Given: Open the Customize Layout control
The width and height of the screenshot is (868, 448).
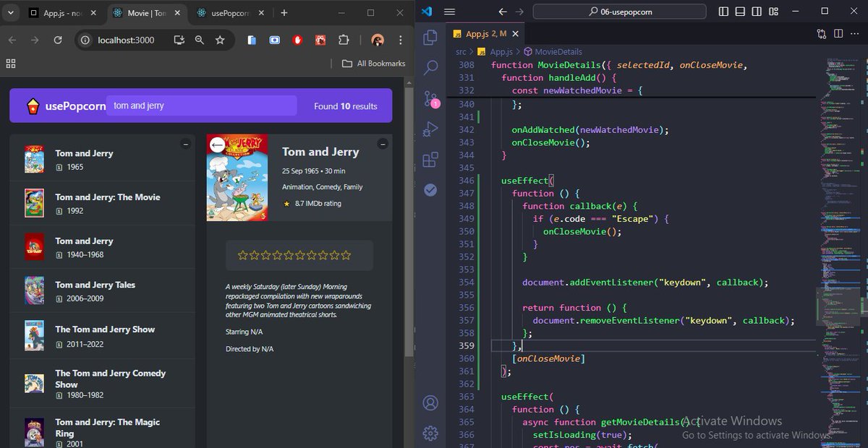Looking at the screenshot, I should [774, 12].
